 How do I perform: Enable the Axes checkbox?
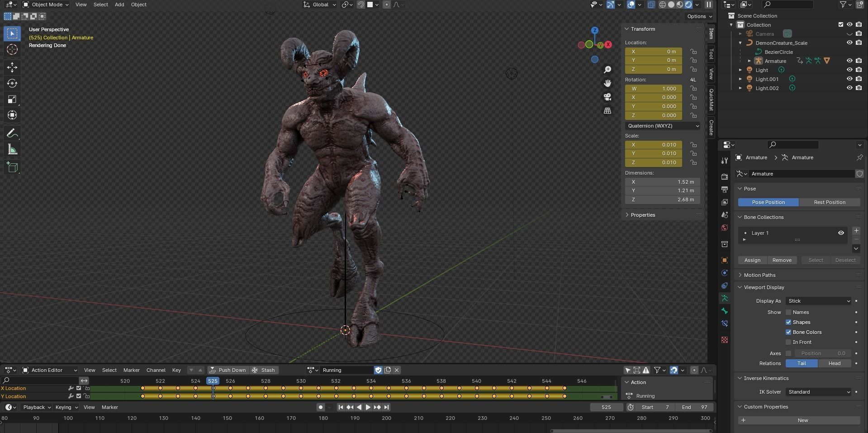(x=788, y=353)
